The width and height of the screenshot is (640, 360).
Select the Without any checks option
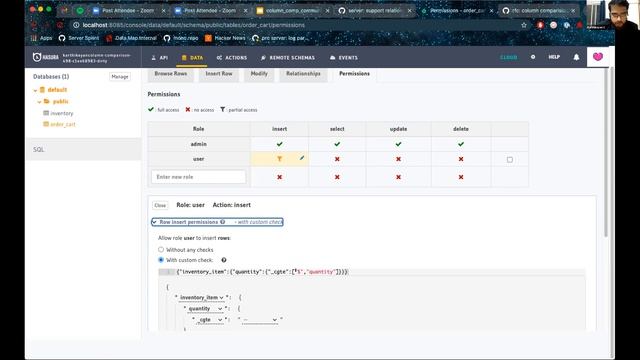click(x=161, y=249)
